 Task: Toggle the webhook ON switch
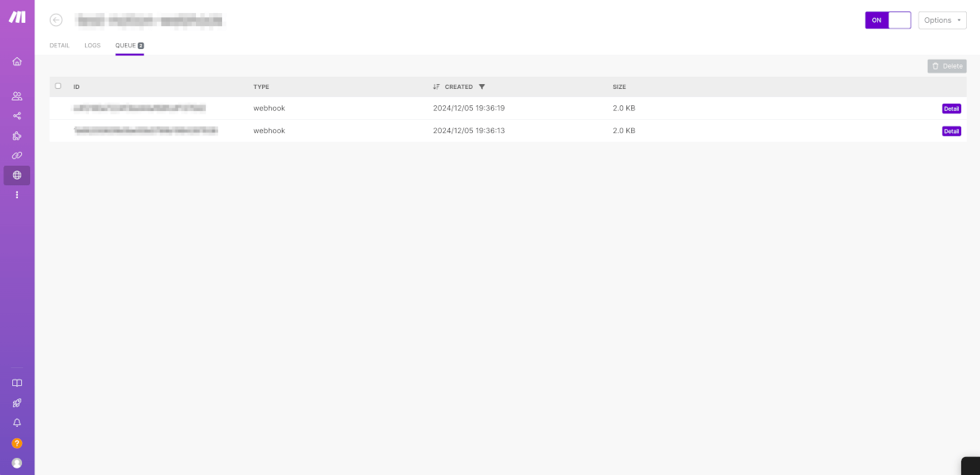click(x=888, y=20)
